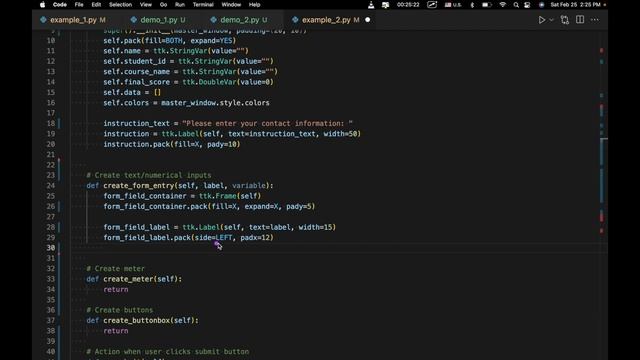640x360 pixels.
Task: Open the Go menu
Action: [163, 5]
